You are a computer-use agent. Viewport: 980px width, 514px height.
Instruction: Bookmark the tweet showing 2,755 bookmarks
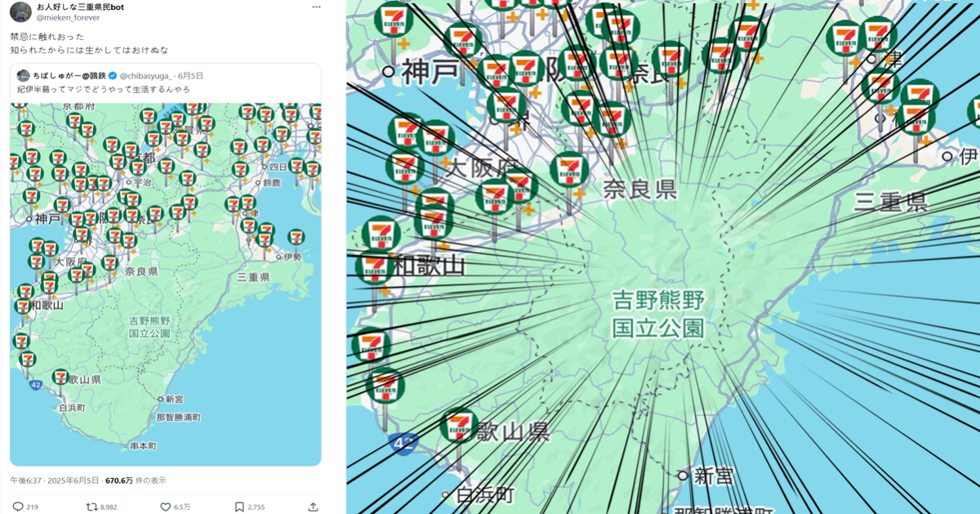pyautogui.click(x=239, y=507)
